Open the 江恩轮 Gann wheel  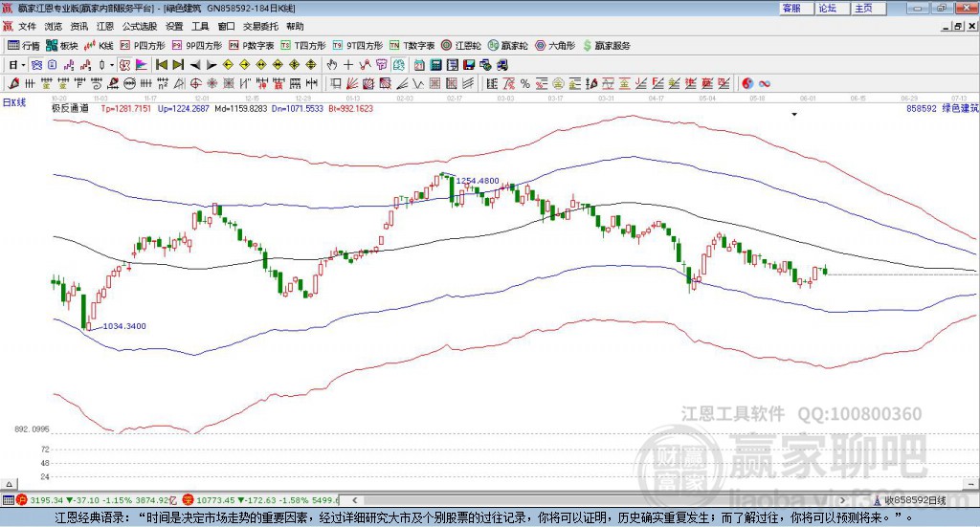point(461,46)
